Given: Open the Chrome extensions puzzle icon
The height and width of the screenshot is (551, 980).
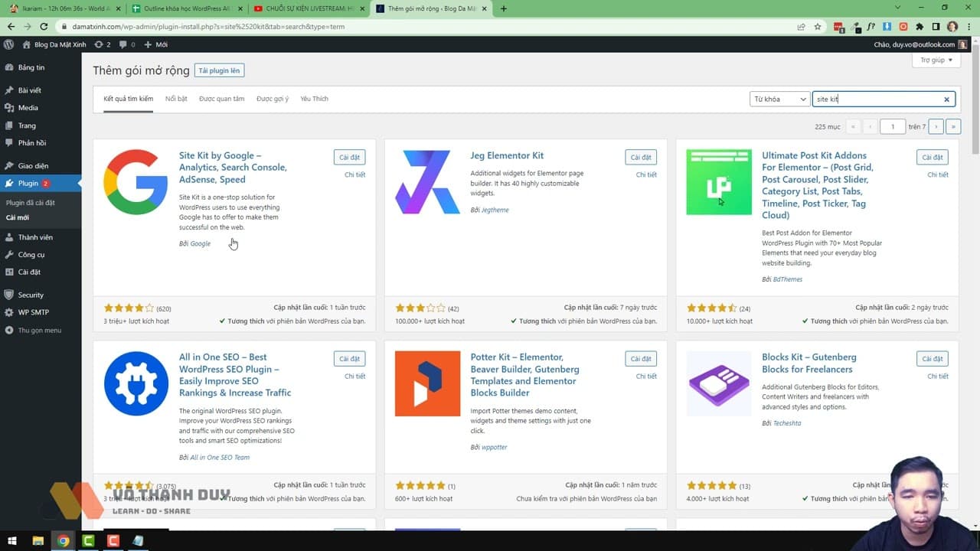Looking at the screenshot, I should [920, 27].
